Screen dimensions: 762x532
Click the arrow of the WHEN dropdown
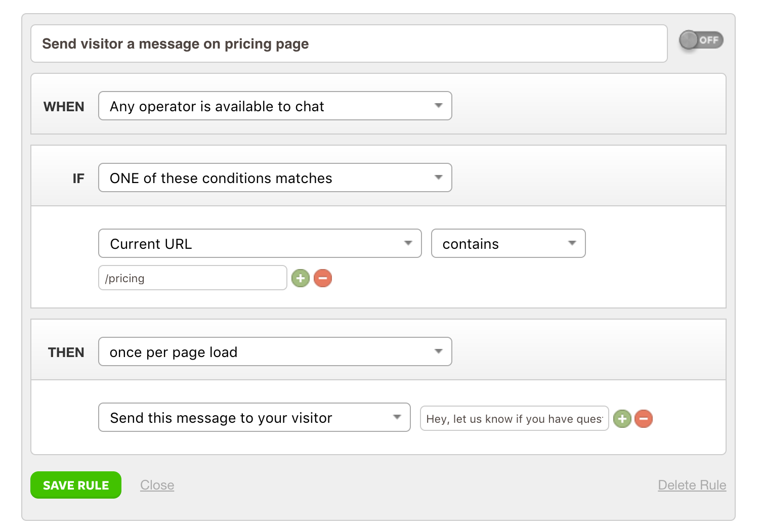pyautogui.click(x=438, y=106)
